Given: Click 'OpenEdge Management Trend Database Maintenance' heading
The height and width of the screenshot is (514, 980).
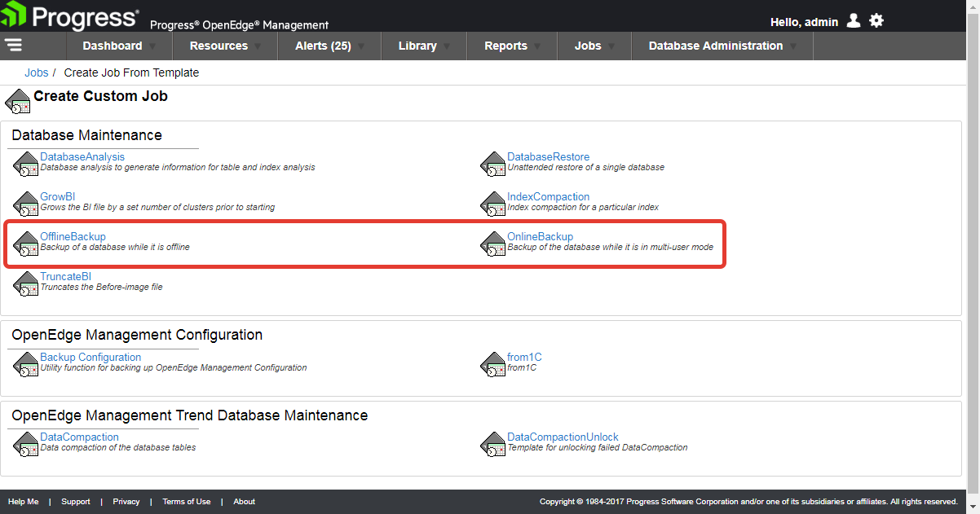Looking at the screenshot, I should [x=190, y=415].
